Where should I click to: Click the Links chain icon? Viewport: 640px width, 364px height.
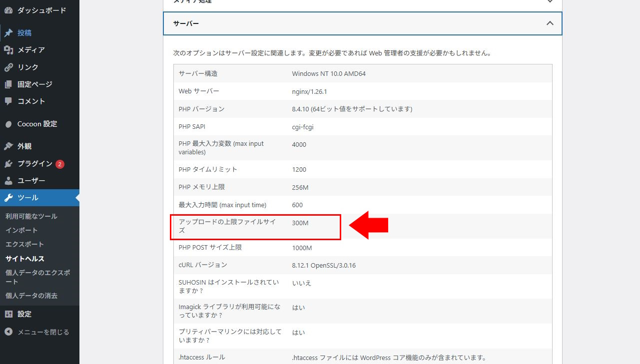pyautogui.click(x=8, y=67)
